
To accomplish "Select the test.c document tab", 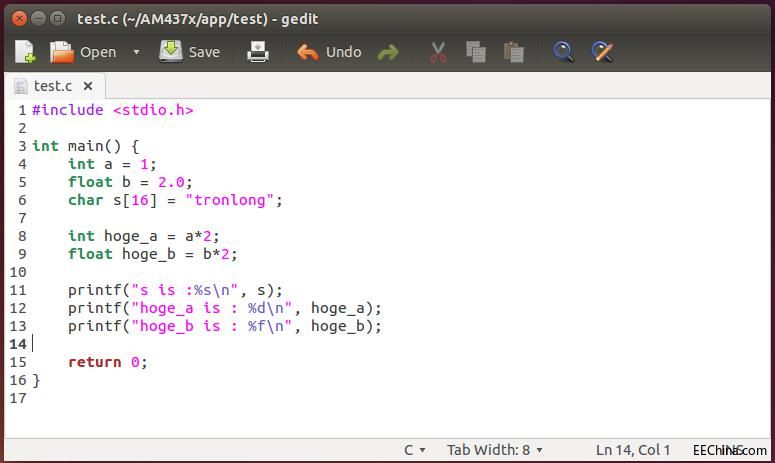I will click(52, 86).
